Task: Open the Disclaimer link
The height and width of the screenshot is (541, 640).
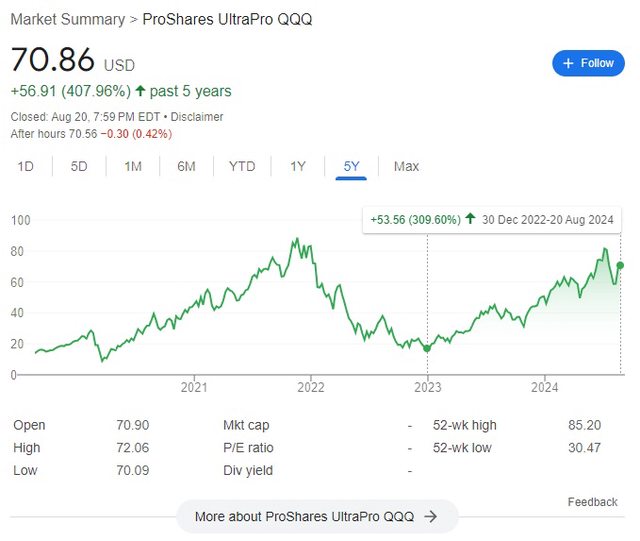Action: (197, 117)
